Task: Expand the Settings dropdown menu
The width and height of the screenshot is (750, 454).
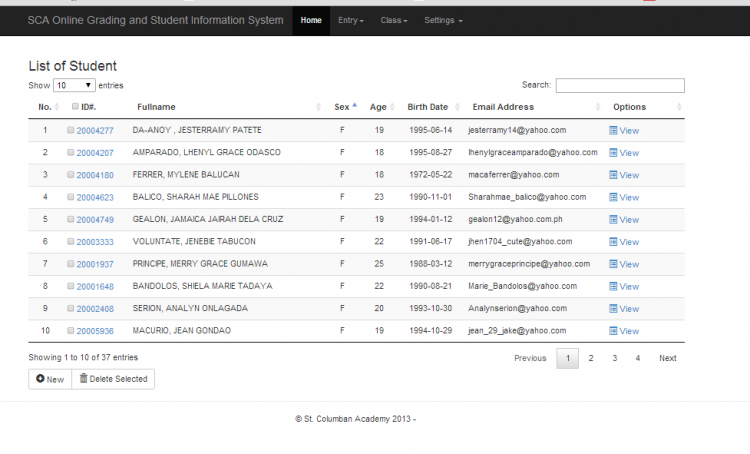Action: (x=443, y=20)
